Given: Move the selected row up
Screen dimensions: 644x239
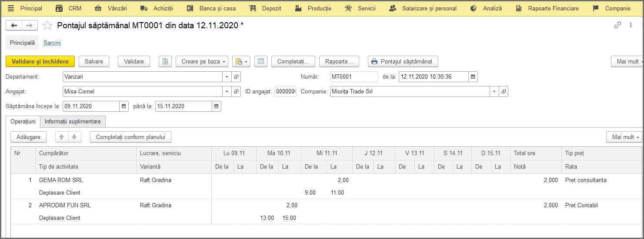Looking at the screenshot, I should point(62,137).
